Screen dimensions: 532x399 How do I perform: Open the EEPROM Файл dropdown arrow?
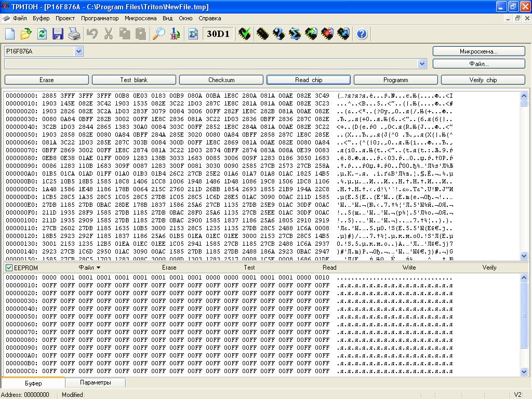pos(98,268)
